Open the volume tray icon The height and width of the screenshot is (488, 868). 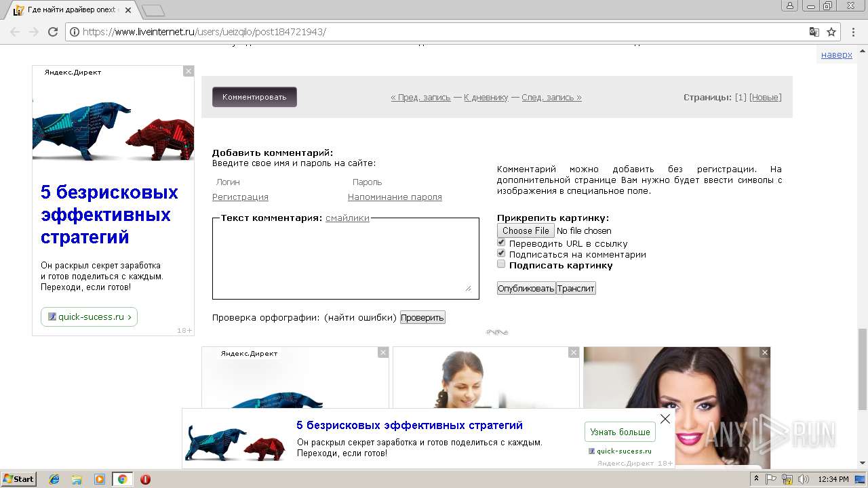[x=804, y=479]
